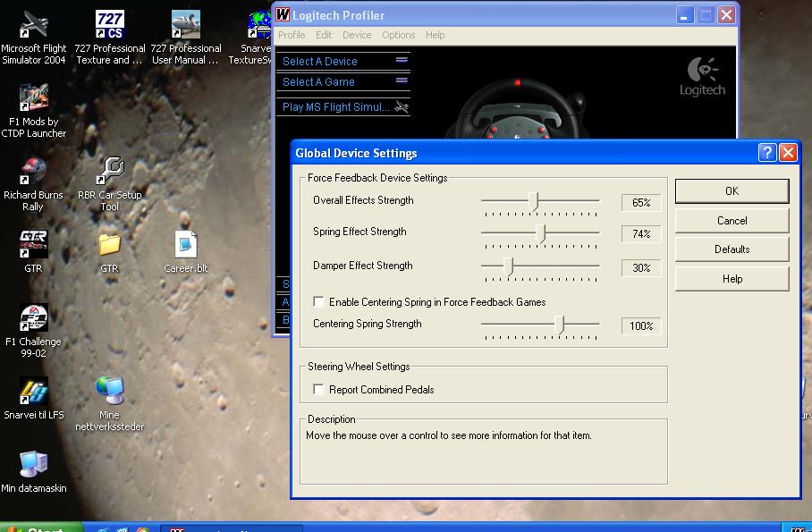Click the Help button in dialog
Viewport: 812px width, 532px height.
(x=732, y=279)
